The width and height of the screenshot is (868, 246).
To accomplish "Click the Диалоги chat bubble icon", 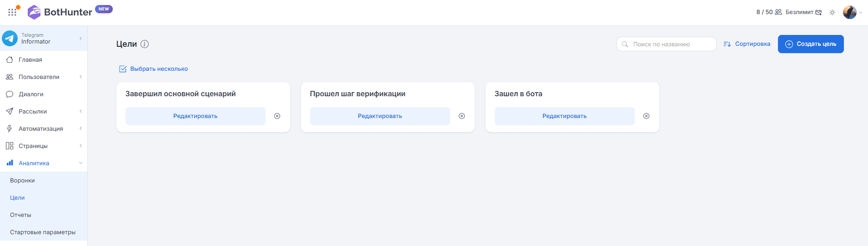I will (x=10, y=94).
